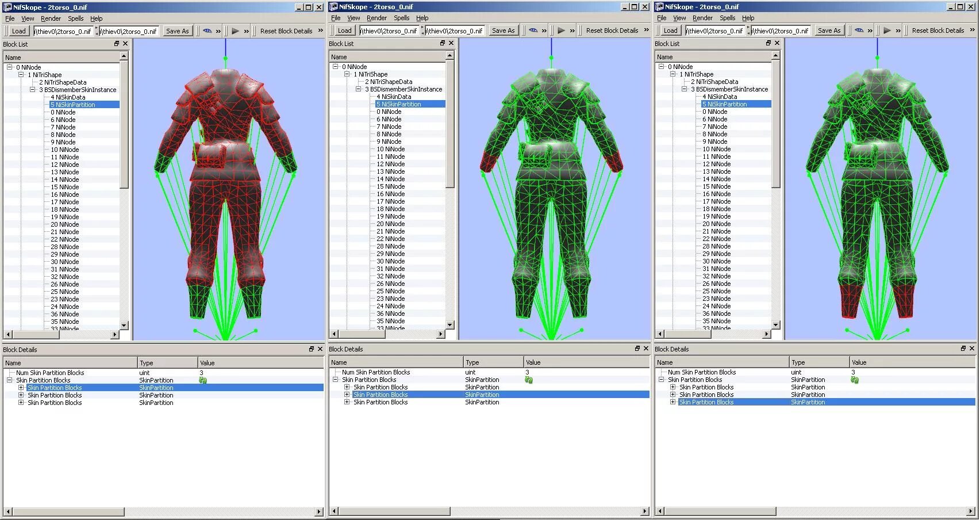Select 10 NiNode in left window tree
This screenshot has width=980, height=520.
[x=65, y=150]
